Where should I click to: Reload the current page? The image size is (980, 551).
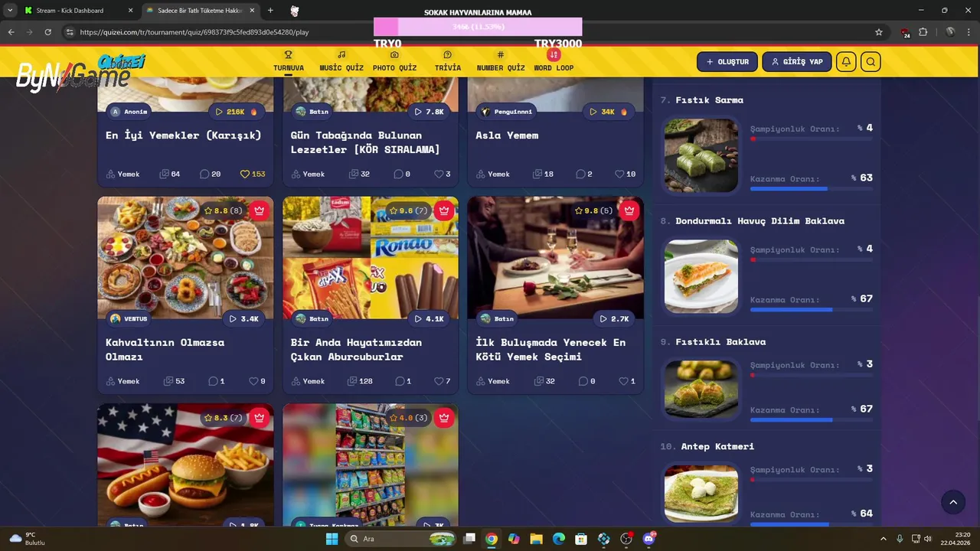point(47,32)
